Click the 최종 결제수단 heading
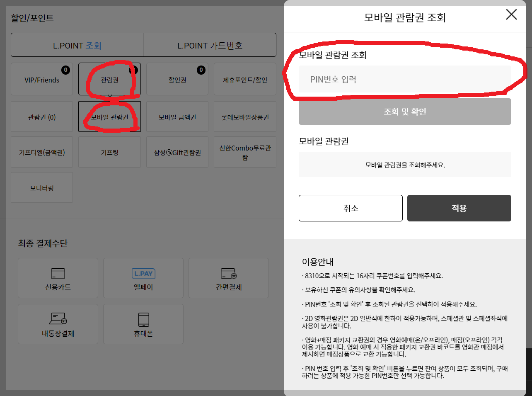Screen dimensions: 532x396 tap(43, 243)
